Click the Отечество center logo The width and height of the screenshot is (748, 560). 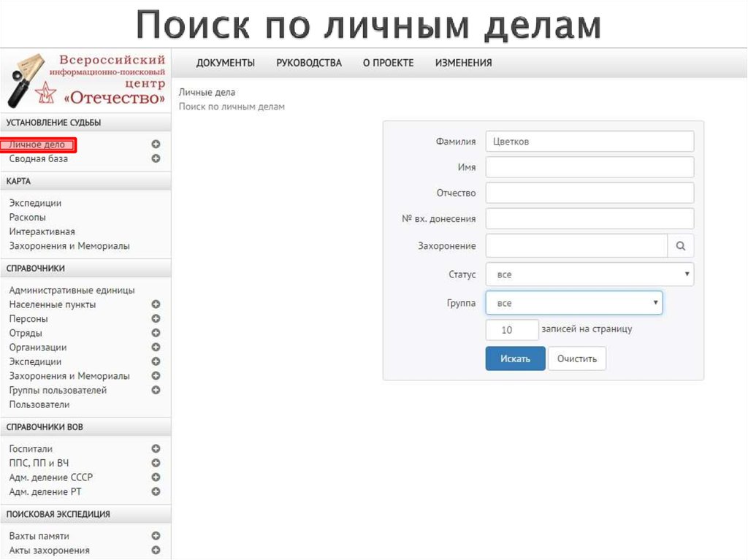click(x=85, y=80)
